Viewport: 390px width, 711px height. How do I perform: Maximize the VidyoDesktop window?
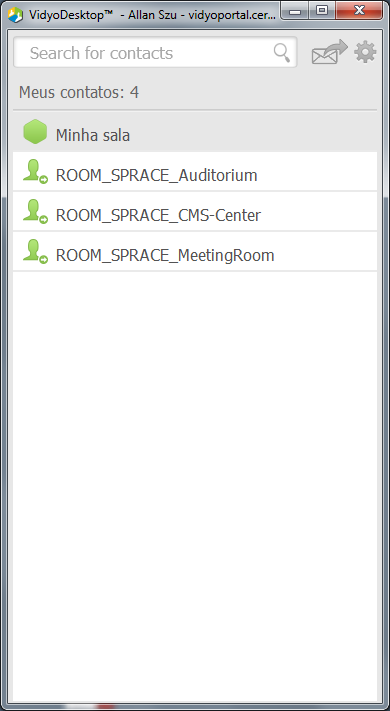[x=322, y=11]
